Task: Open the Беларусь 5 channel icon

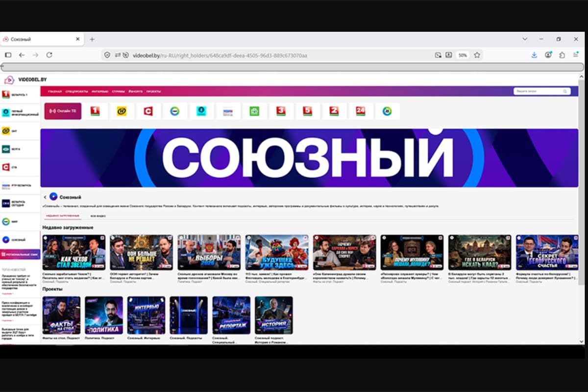Action: pos(307,111)
